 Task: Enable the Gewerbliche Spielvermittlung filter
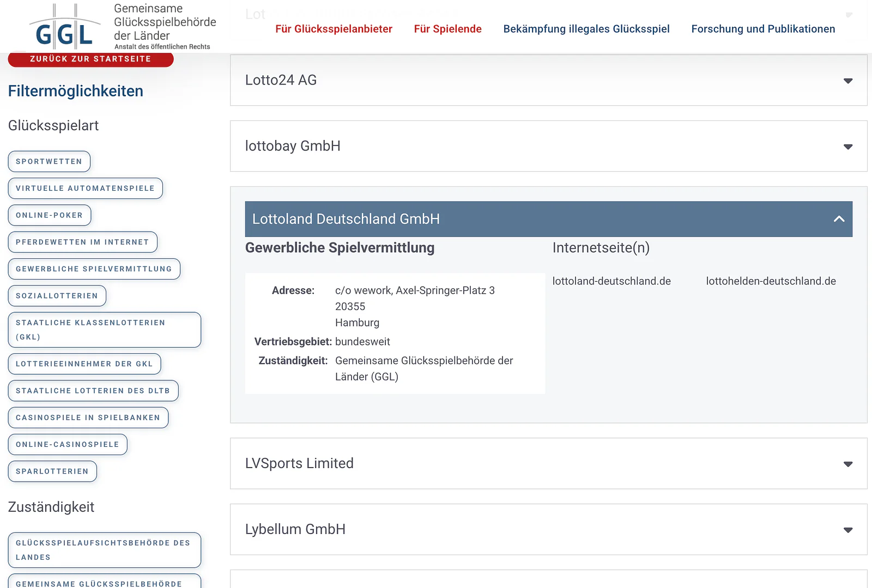coord(94,269)
